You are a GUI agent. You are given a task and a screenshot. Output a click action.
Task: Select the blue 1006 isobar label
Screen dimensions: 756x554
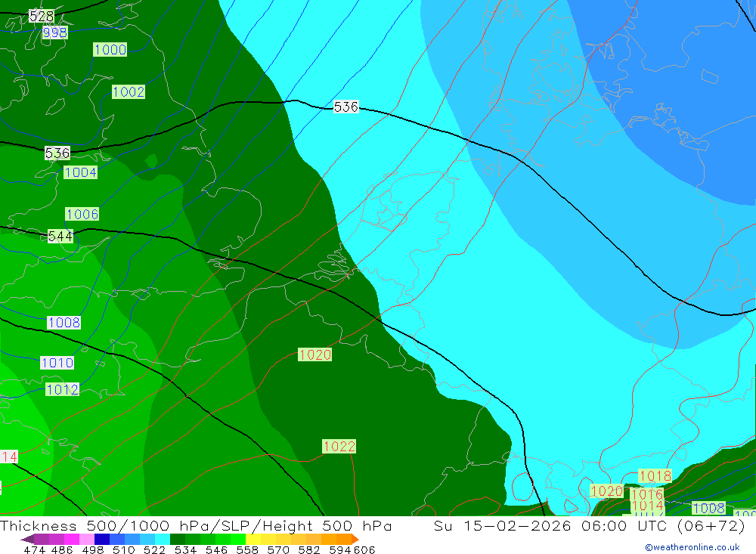tap(82, 214)
